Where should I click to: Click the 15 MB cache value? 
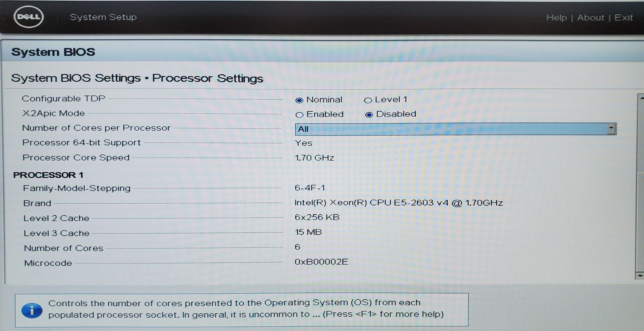pos(308,232)
